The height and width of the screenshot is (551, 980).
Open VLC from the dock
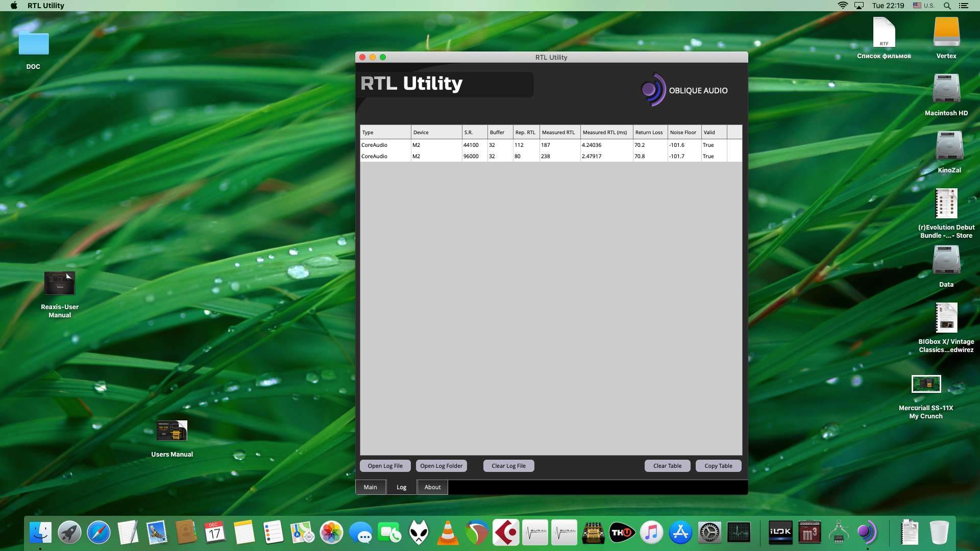click(x=448, y=533)
